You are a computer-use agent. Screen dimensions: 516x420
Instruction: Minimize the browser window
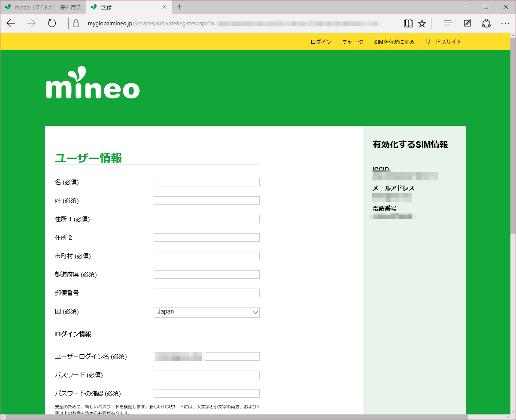pyautogui.click(x=466, y=7)
